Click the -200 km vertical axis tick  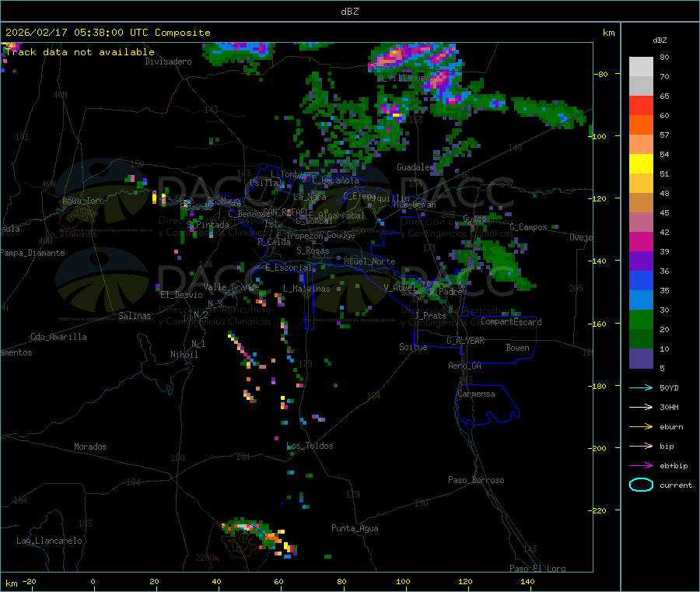click(600, 448)
